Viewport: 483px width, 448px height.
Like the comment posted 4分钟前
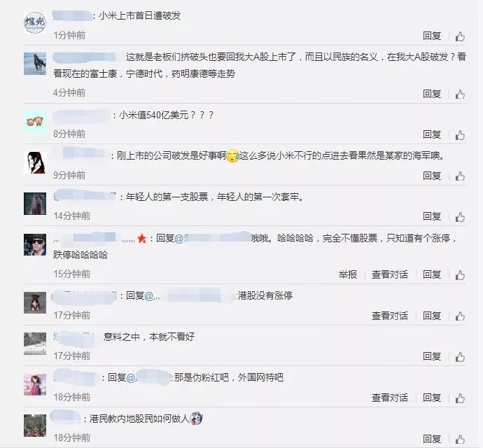click(460, 94)
